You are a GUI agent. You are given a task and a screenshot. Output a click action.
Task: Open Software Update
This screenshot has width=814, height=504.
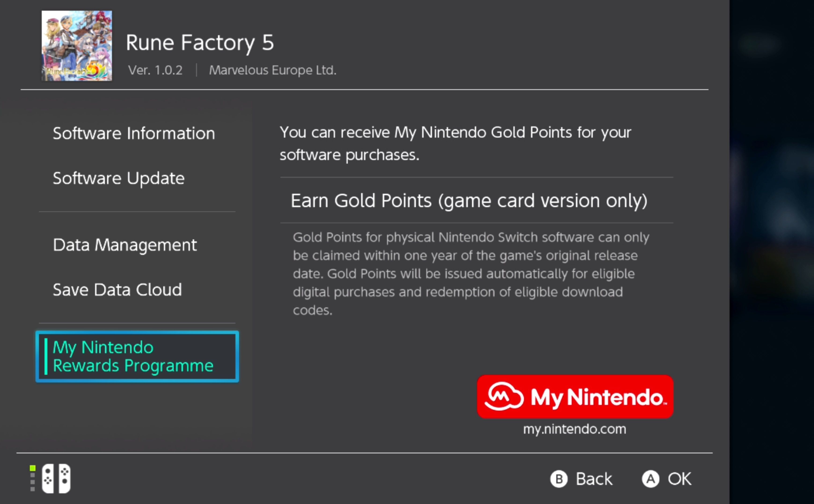(x=119, y=178)
